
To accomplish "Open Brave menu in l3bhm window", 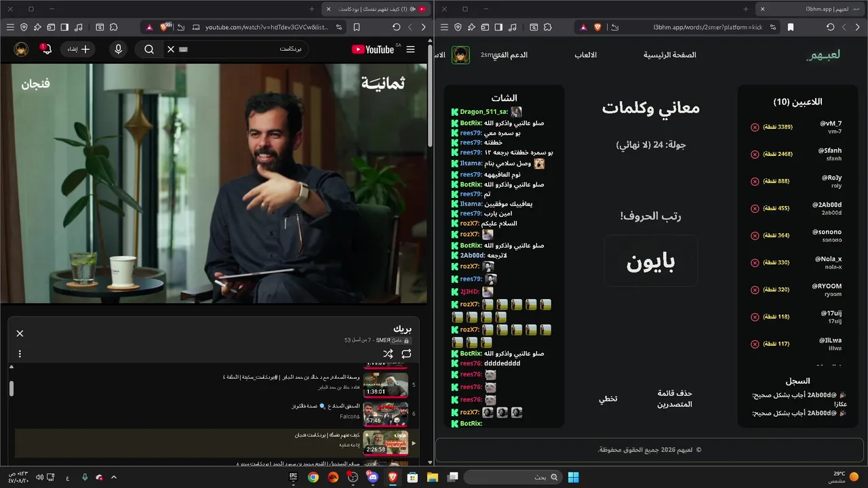I will click(x=444, y=27).
